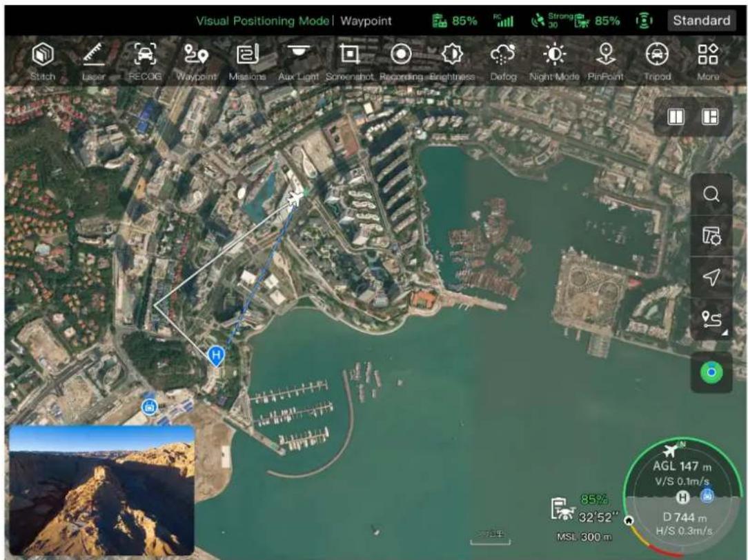The image size is (748, 560).
Task: Take a Screenshot
Action: coord(350,61)
